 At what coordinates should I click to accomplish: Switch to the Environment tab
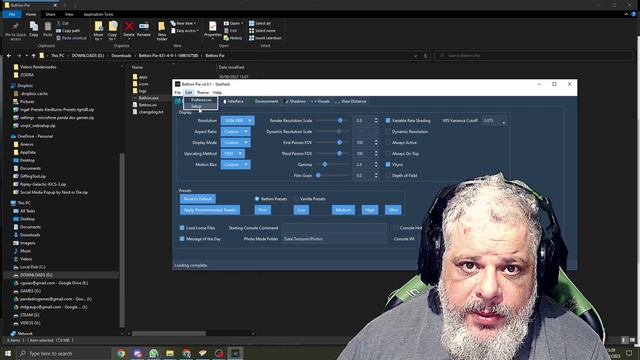[x=264, y=101]
